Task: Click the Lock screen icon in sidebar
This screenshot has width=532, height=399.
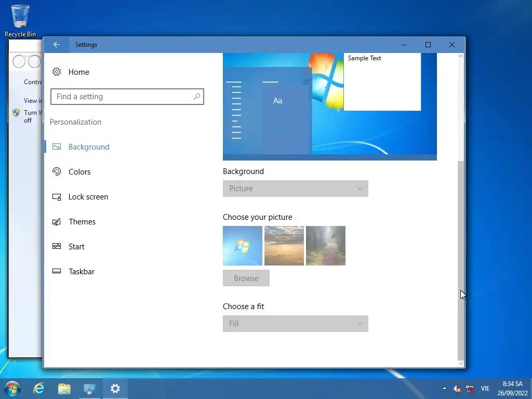Action: pyautogui.click(x=57, y=197)
